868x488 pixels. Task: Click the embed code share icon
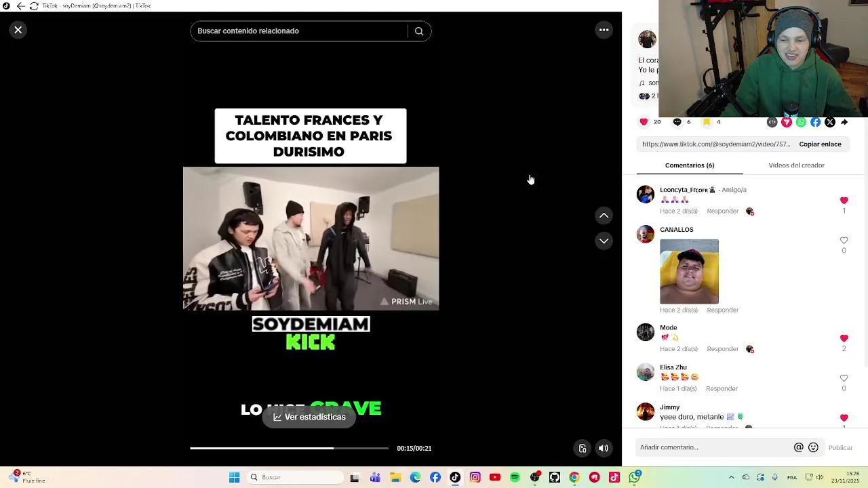[x=772, y=122]
